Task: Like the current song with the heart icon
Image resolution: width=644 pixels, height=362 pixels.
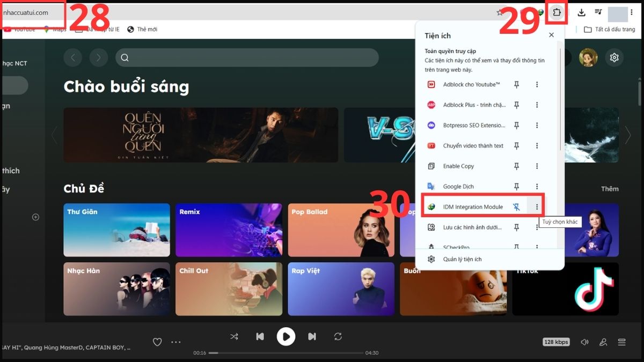Action: point(157,342)
